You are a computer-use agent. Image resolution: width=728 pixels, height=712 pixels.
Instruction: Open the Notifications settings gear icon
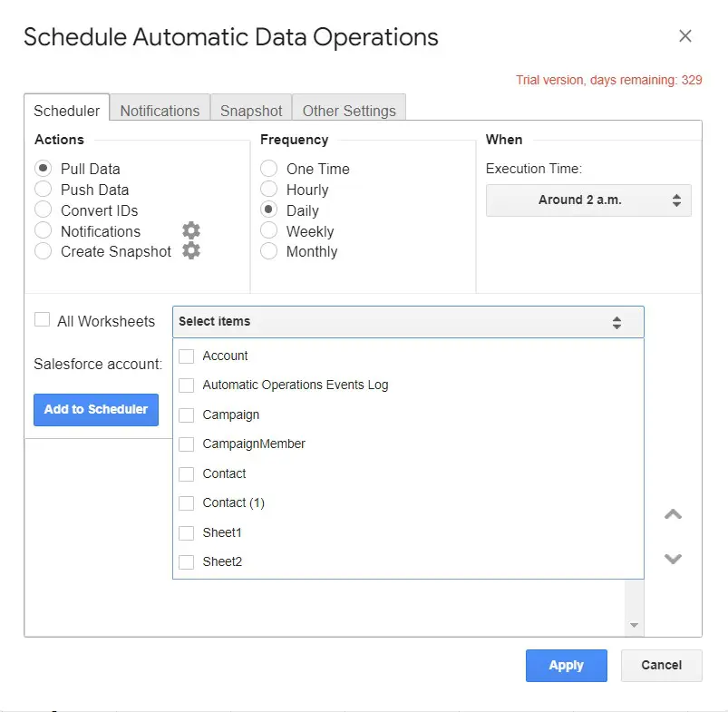(190, 230)
